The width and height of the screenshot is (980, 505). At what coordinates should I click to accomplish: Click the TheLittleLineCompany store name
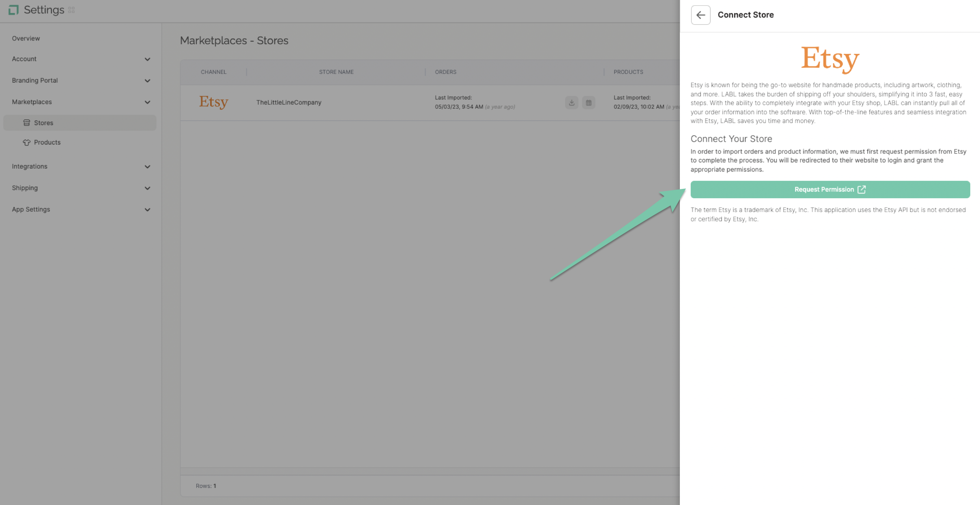tap(289, 103)
